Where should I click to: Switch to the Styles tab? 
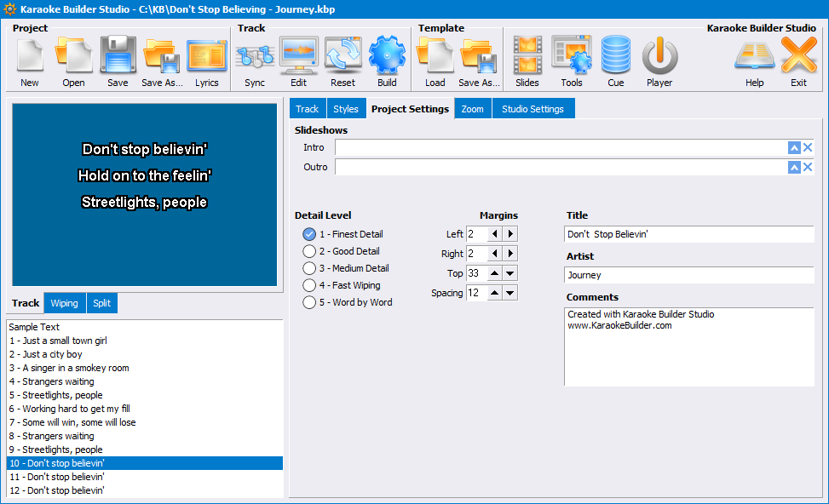[x=346, y=109]
